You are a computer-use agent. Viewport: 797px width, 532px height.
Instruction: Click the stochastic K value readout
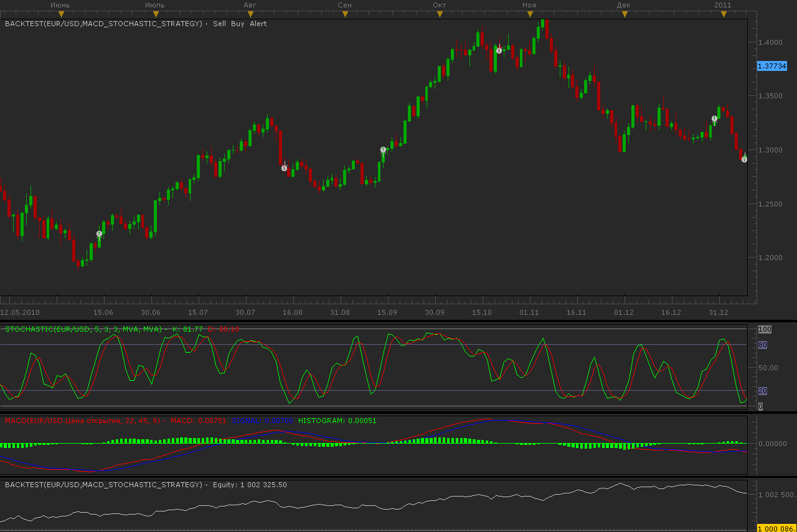coord(187,329)
